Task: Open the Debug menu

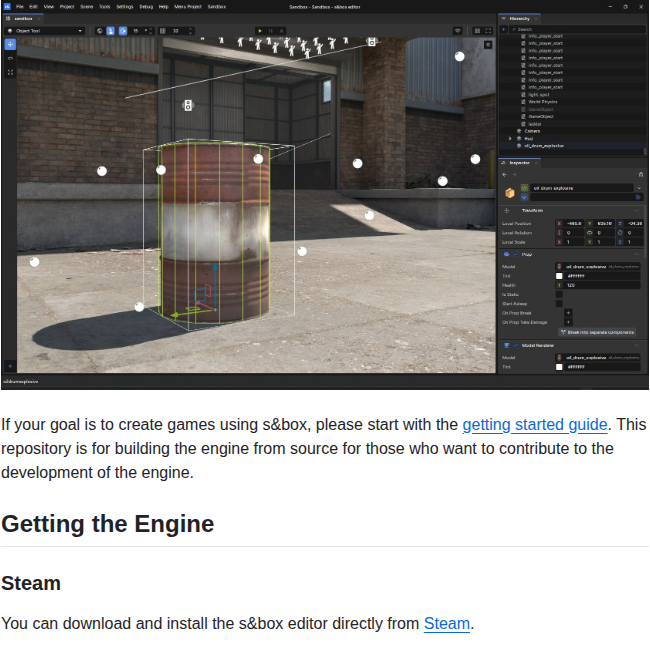Action: 146,7
